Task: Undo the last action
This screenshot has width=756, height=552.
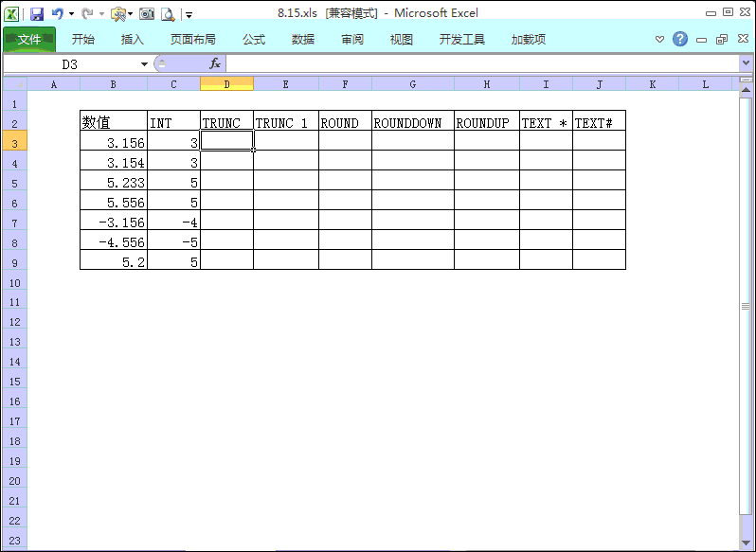Action: point(58,13)
